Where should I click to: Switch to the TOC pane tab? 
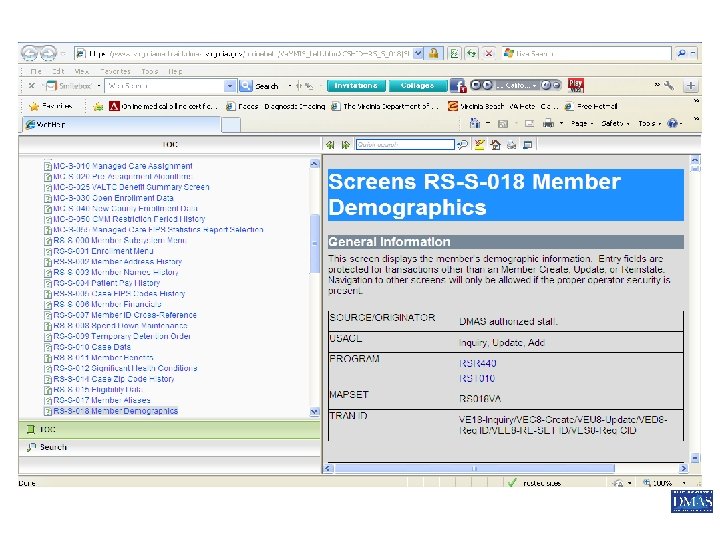(x=169, y=429)
